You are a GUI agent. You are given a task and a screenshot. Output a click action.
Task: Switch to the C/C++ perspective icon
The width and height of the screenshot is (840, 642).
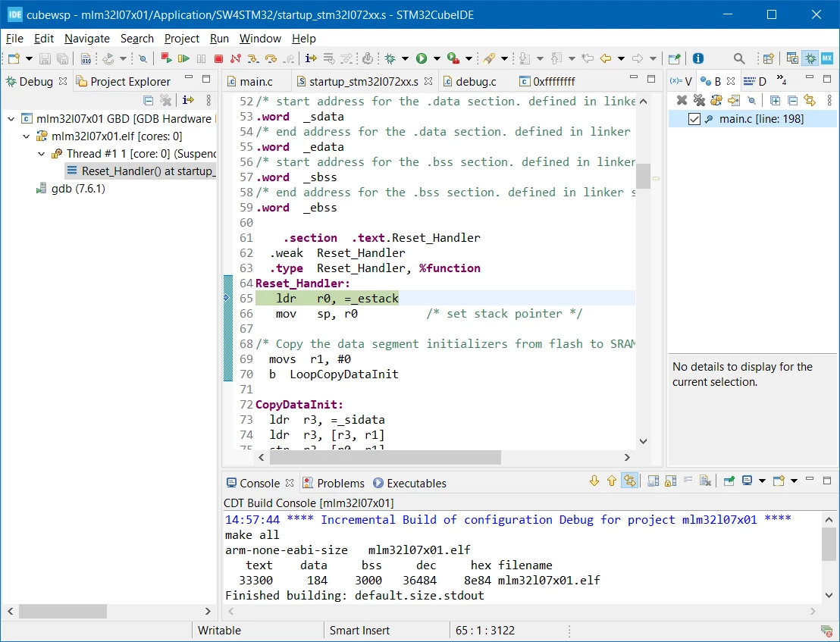[792, 58]
